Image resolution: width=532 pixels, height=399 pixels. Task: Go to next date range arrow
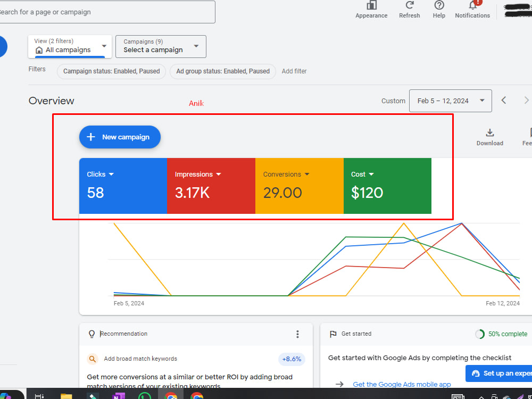(526, 101)
